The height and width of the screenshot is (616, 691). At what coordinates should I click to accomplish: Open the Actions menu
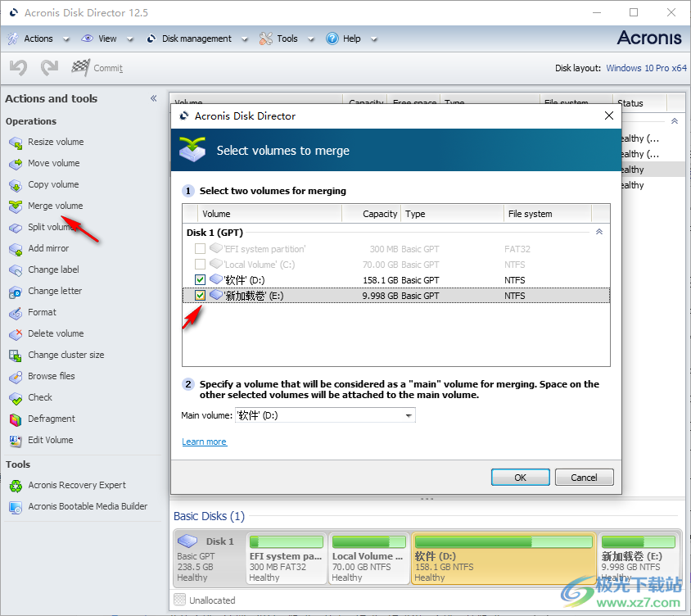pos(38,38)
